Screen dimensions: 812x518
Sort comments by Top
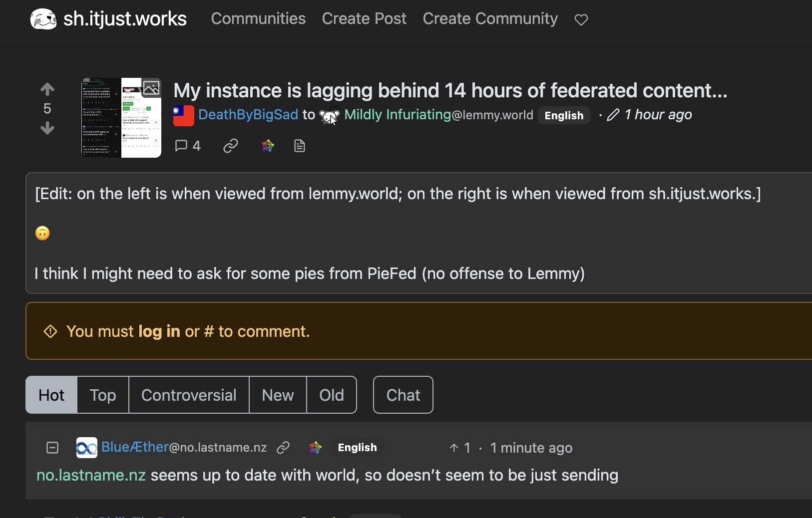pyautogui.click(x=103, y=395)
